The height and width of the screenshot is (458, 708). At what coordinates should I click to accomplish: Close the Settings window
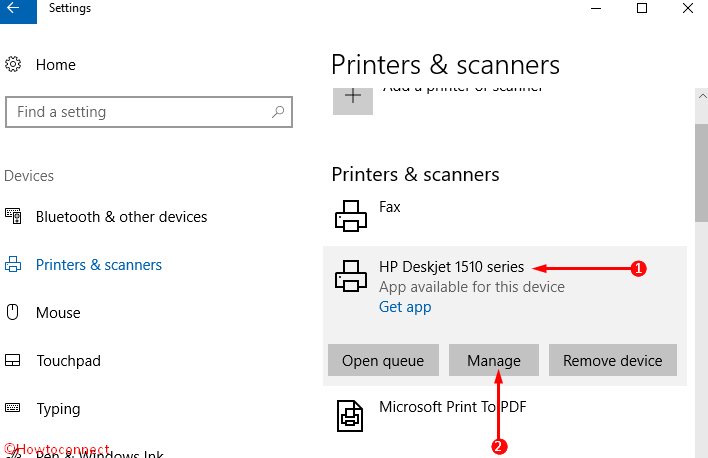pos(688,9)
